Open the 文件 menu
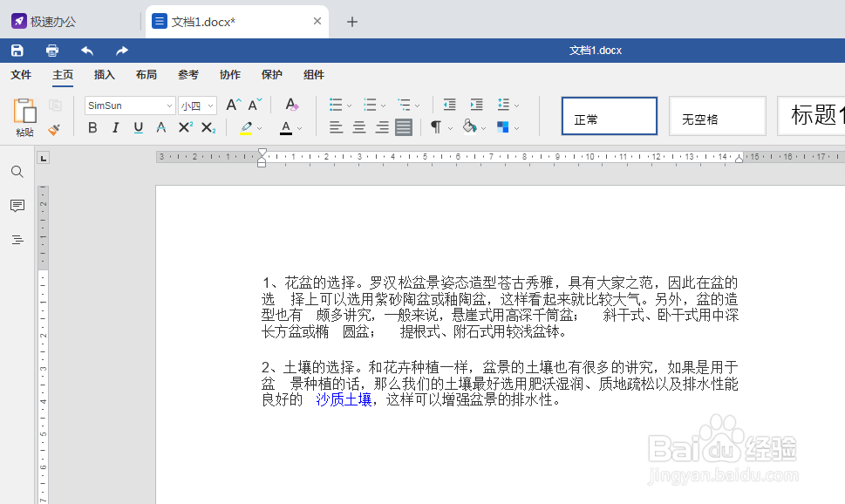Screen dimensions: 845x504 21,75
